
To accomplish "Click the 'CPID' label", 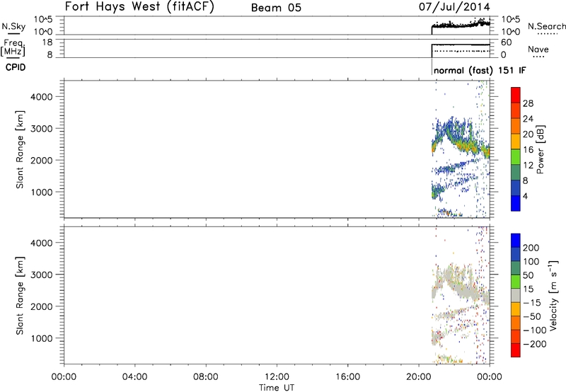I will (x=16, y=67).
